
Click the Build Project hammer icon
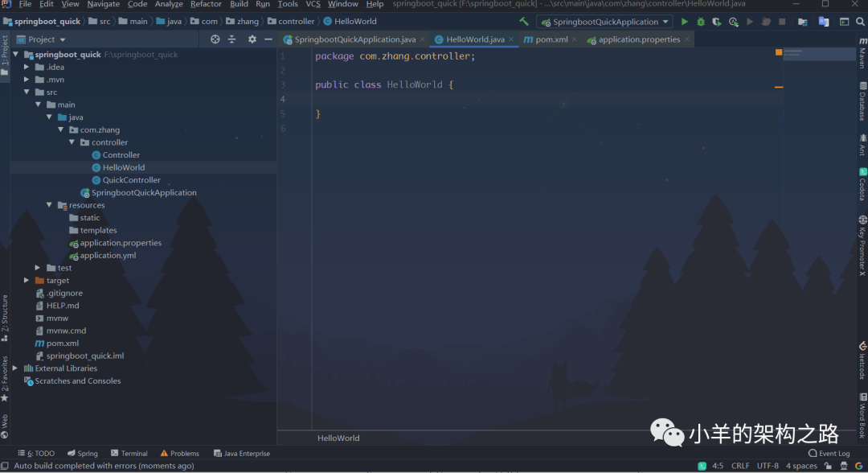[524, 22]
